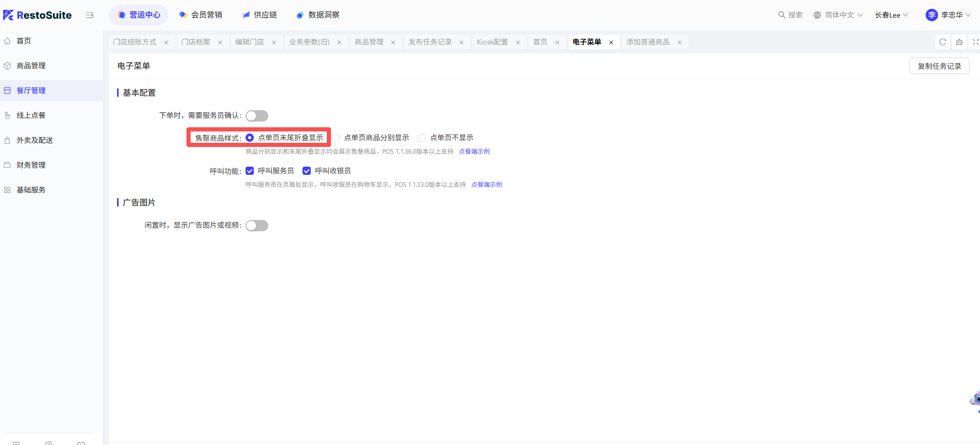Image resolution: width=980 pixels, height=445 pixels.
Task: Click the 李 user avatar icon
Action: tap(931, 15)
